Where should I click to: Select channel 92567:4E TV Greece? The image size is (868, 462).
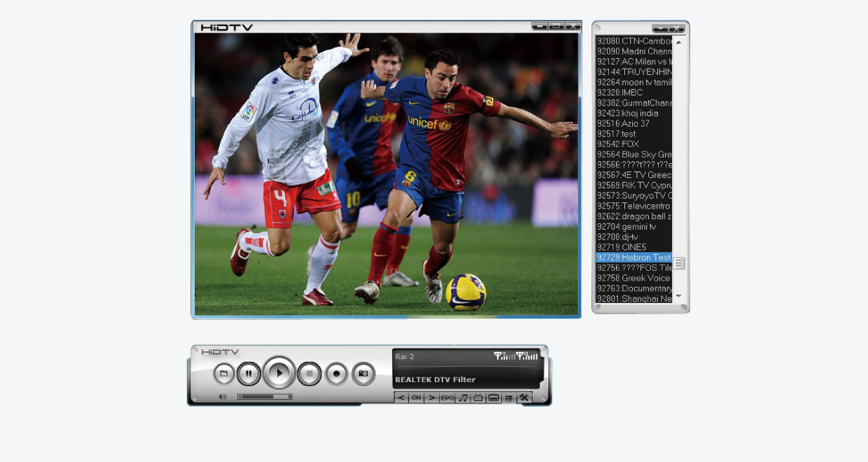[634, 175]
